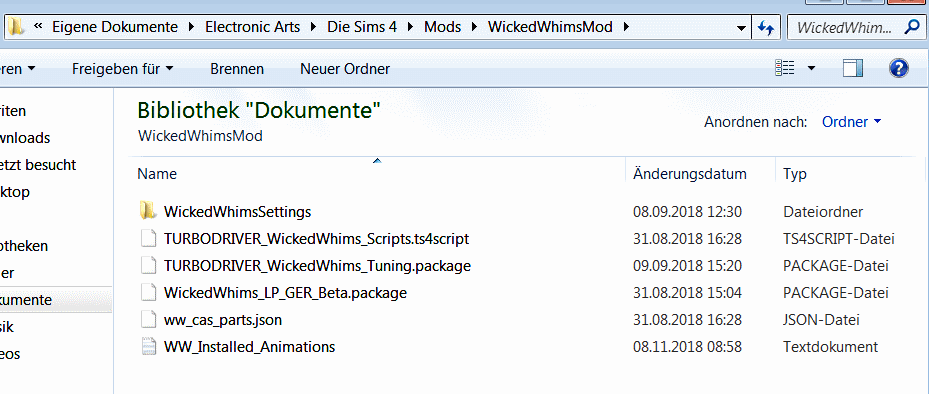
Task: Open the help button with question mark
Action: point(899,68)
